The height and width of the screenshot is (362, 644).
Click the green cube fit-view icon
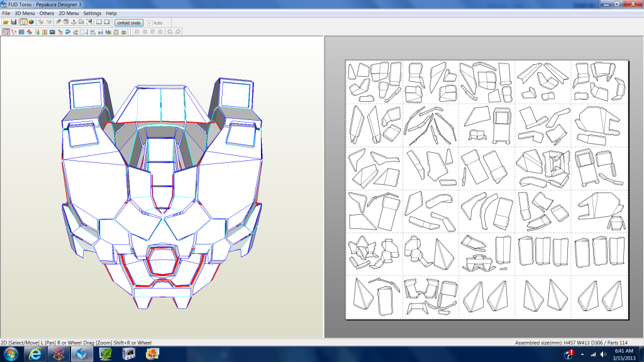tap(89, 22)
